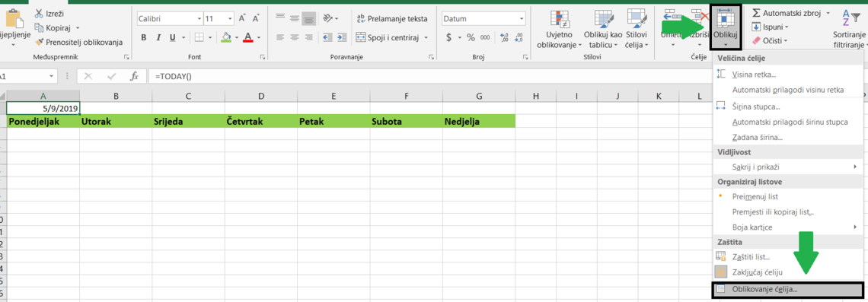Open Uvjetno oblikovanje conditional formatting
The image size is (868, 302).
coord(560,29)
